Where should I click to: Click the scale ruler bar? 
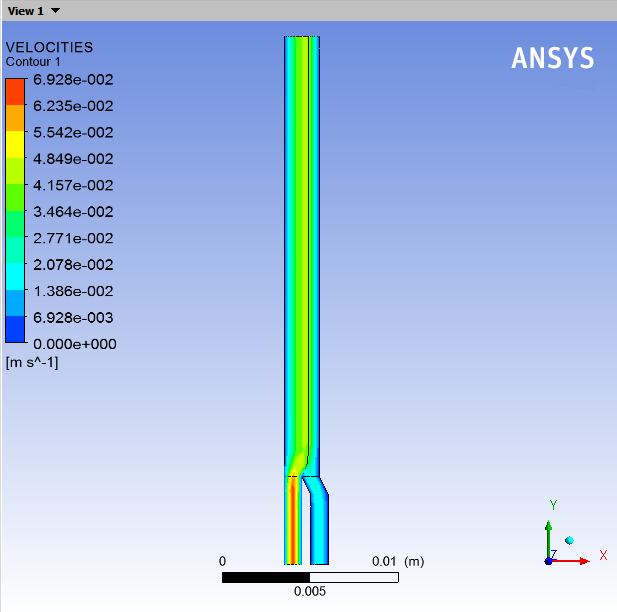pos(310,577)
